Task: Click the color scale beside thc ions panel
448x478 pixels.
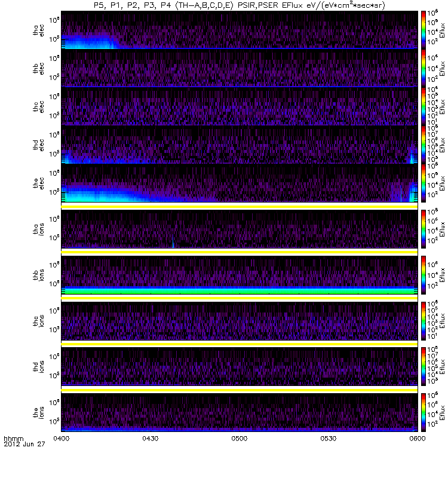Action: coord(424,321)
